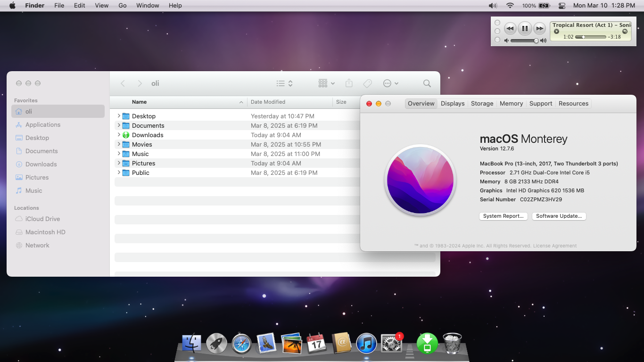Select Network in the Finder sidebar
The width and height of the screenshot is (644, 362).
pyautogui.click(x=58, y=245)
